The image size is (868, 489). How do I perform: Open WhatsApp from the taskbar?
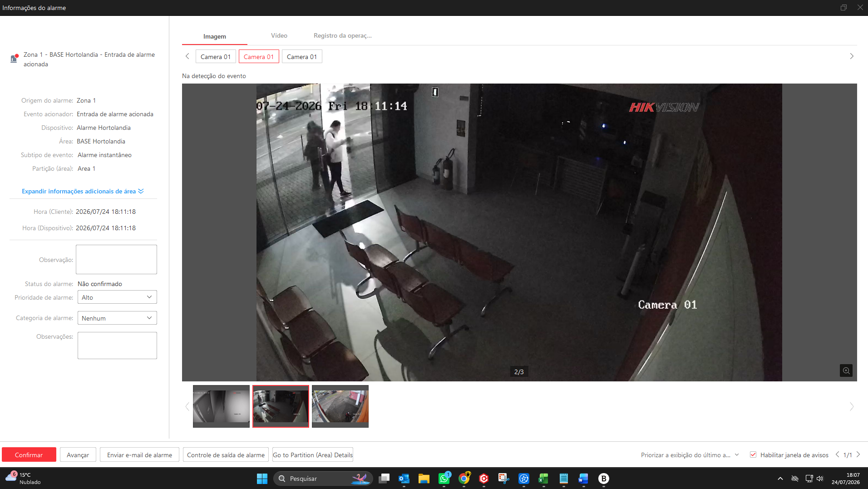tap(444, 479)
